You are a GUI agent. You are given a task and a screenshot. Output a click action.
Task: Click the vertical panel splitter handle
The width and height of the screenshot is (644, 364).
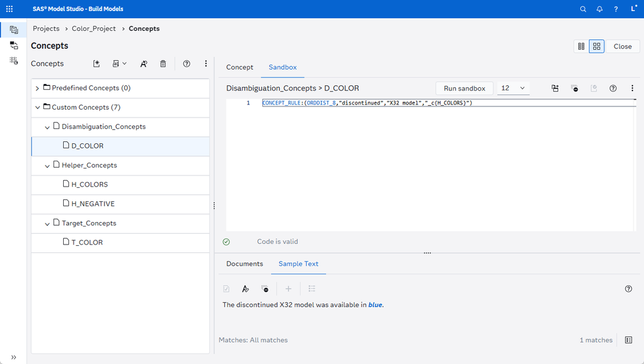click(x=214, y=206)
